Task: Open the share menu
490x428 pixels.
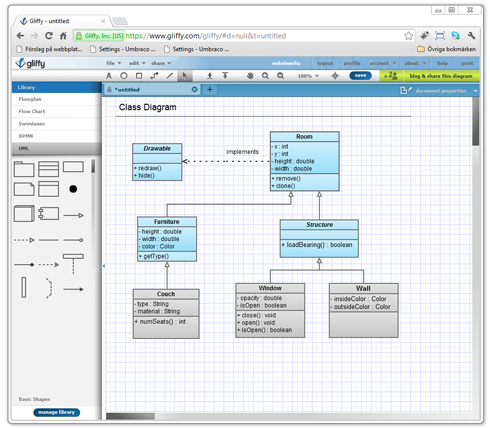Action: coord(161,63)
